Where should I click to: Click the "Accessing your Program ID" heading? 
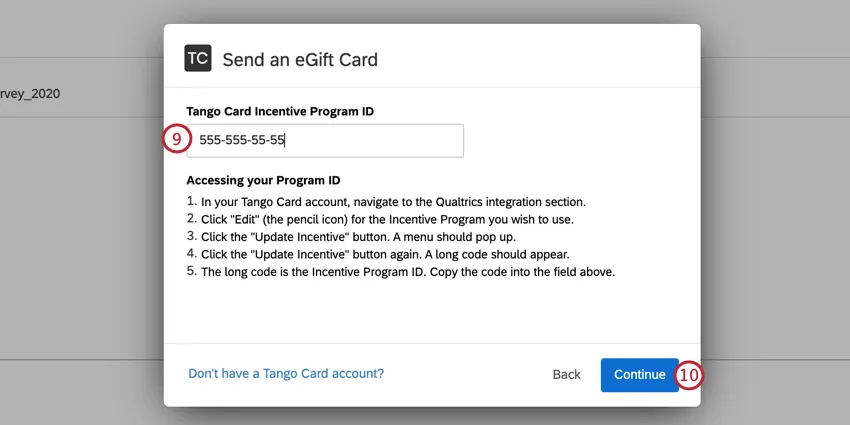(x=263, y=181)
